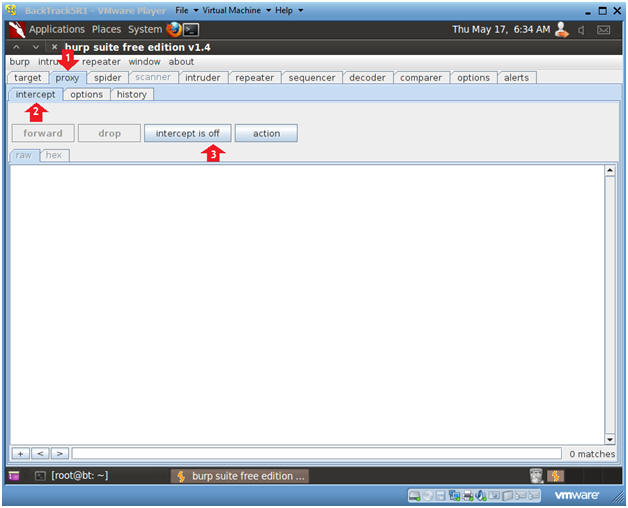Image resolution: width=628 pixels, height=508 pixels.
Task: Click the VMware device status icons tray
Action: [x=474, y=496]
